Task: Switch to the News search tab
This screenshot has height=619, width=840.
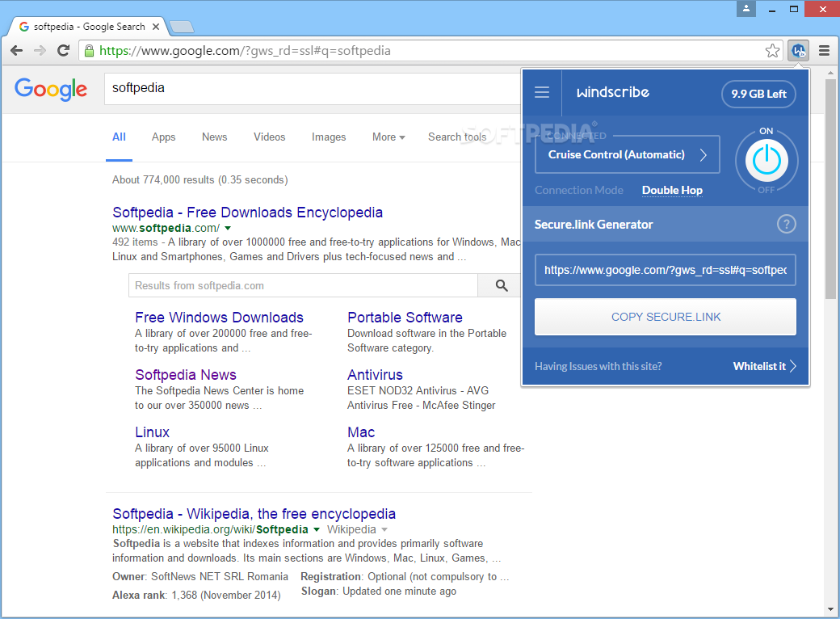Action: (x=214, y=137)
